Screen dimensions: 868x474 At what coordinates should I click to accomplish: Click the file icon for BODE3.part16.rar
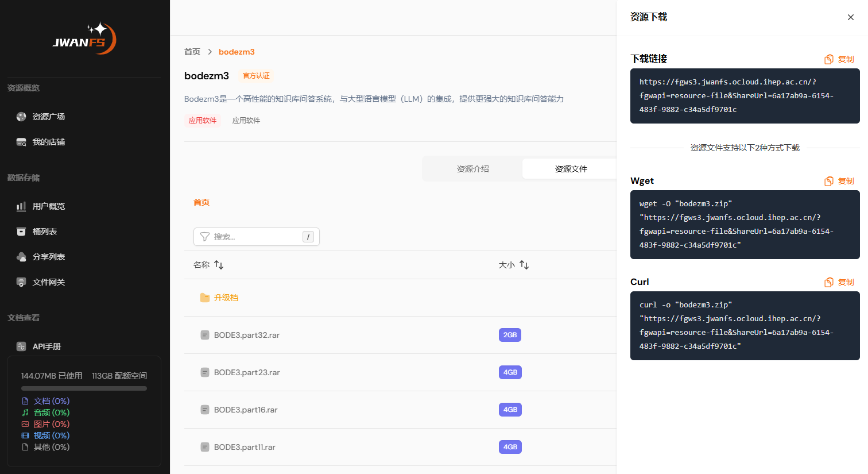205,410
